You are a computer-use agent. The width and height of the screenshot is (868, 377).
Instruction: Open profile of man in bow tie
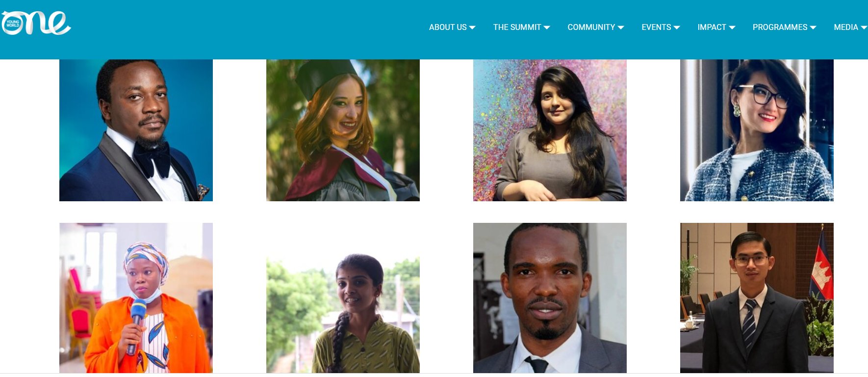pyautogui.click(x=136, y=130)
